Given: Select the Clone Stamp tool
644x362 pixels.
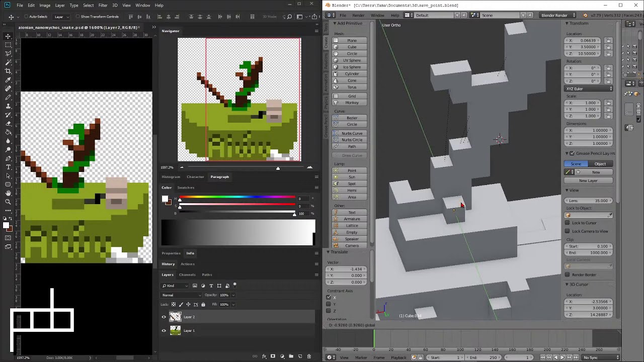Looking at the screenshot, I should click(x=8, y=106).
